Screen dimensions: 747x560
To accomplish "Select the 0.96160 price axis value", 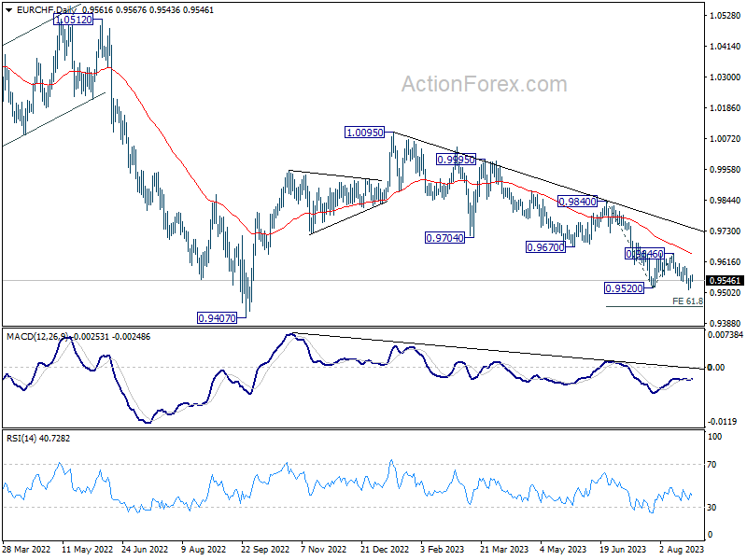I will coord(725,262).
